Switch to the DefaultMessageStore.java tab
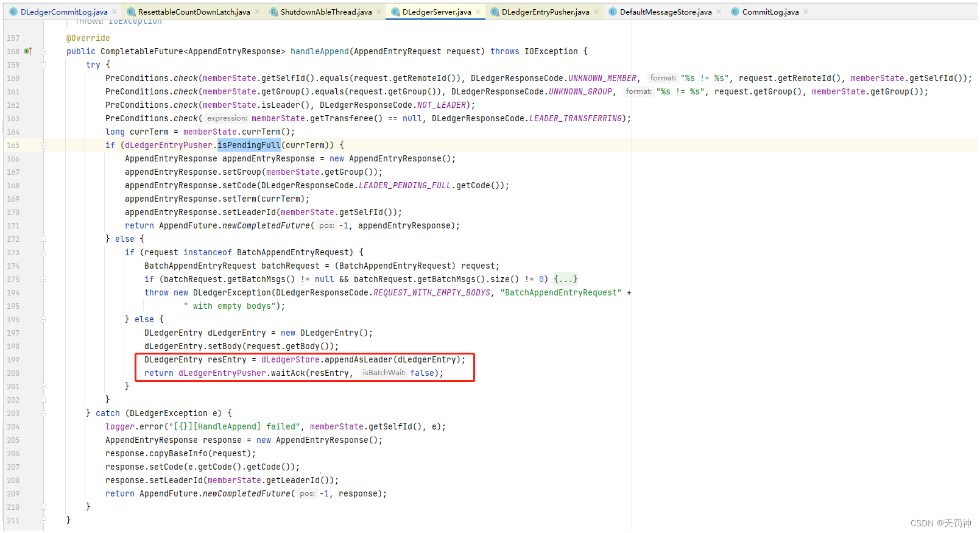 (666, 12)
